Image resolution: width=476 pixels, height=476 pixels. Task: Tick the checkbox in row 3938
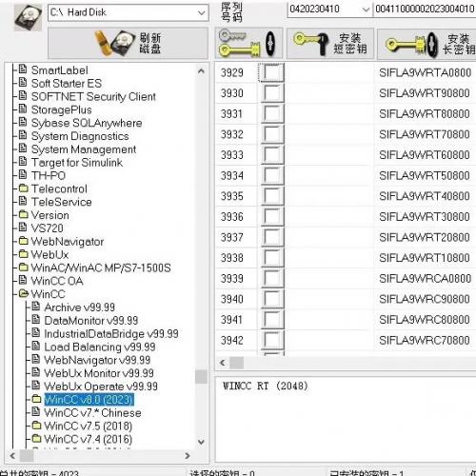point(272,258)
